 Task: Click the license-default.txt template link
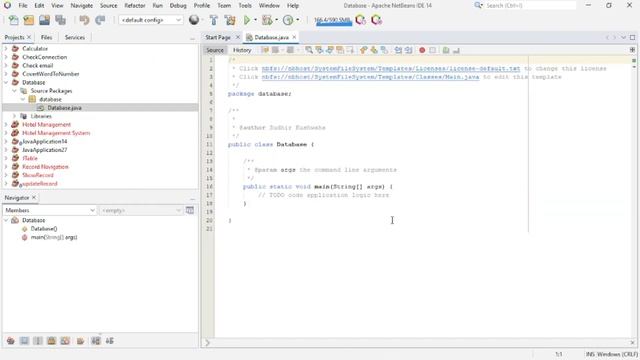pos(391,69)
